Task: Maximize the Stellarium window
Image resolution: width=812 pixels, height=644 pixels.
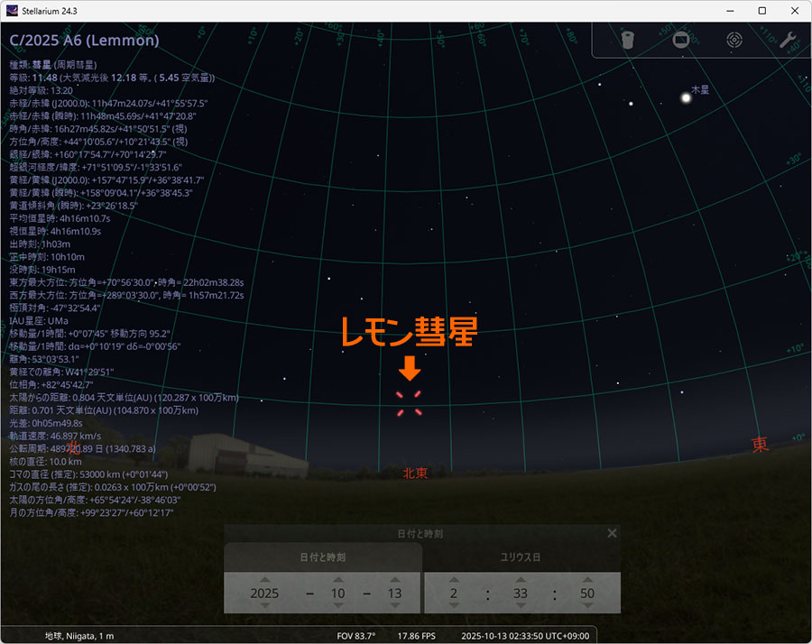Action: (x=761, y=10)
